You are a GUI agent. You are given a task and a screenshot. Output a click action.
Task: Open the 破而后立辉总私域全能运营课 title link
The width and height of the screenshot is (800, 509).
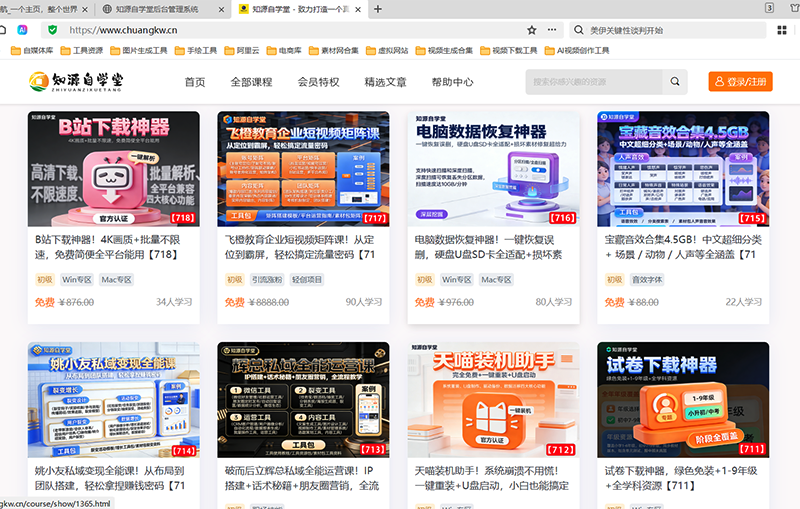pyautogui.click(x=302, y=478)
